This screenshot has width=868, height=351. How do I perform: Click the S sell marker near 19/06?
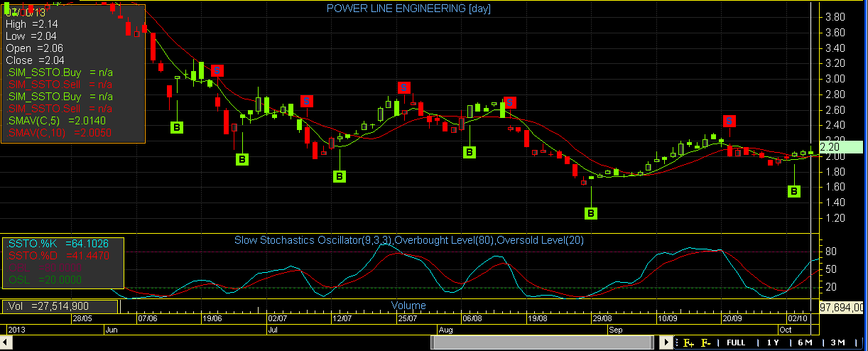217,70
